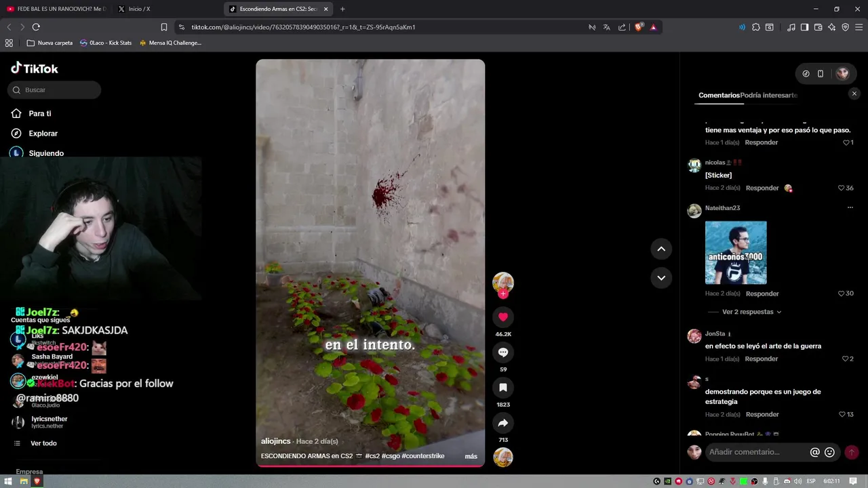Open Ver todo followed accounts
The image size is (868, 488).
(x=43, y=443)
